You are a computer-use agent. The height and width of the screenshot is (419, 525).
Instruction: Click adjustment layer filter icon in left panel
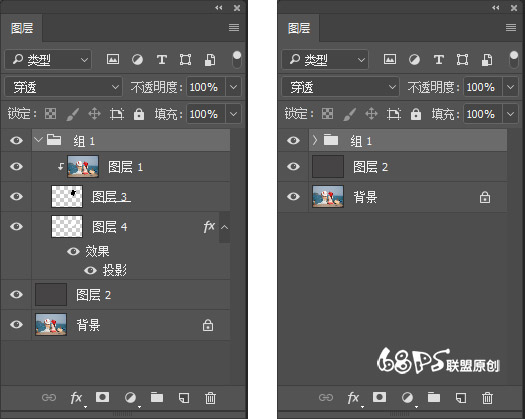click(x=137, y=60)
